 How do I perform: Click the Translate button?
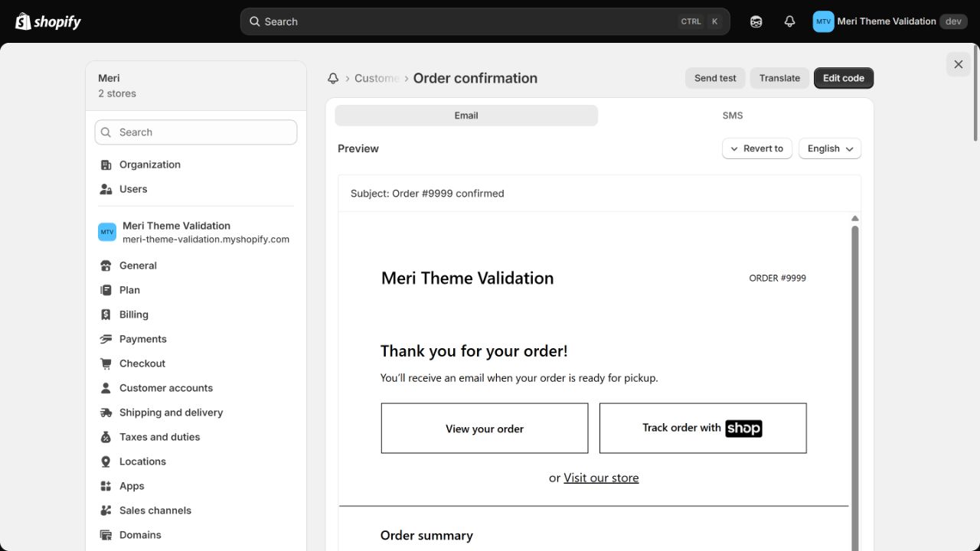click(779, 78)
